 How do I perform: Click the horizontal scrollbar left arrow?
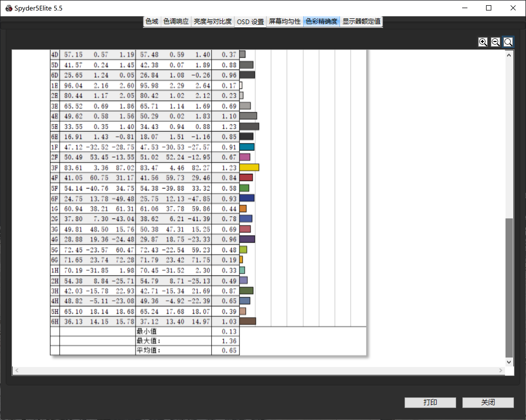click(x=17, y=370)
